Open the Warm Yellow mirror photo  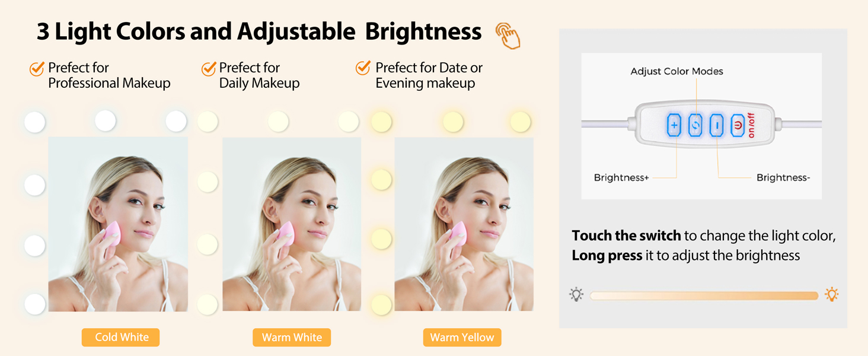click(x=464, y=225)
